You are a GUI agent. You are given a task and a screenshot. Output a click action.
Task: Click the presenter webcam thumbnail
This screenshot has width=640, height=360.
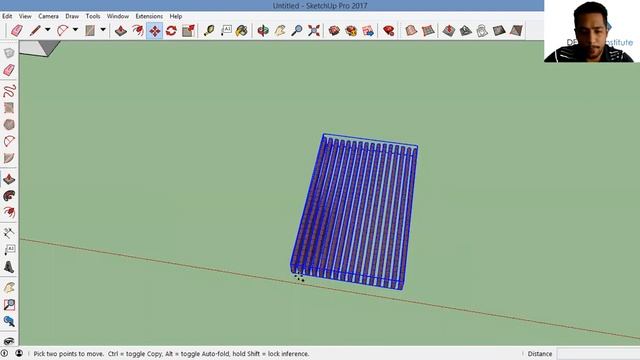592,31
